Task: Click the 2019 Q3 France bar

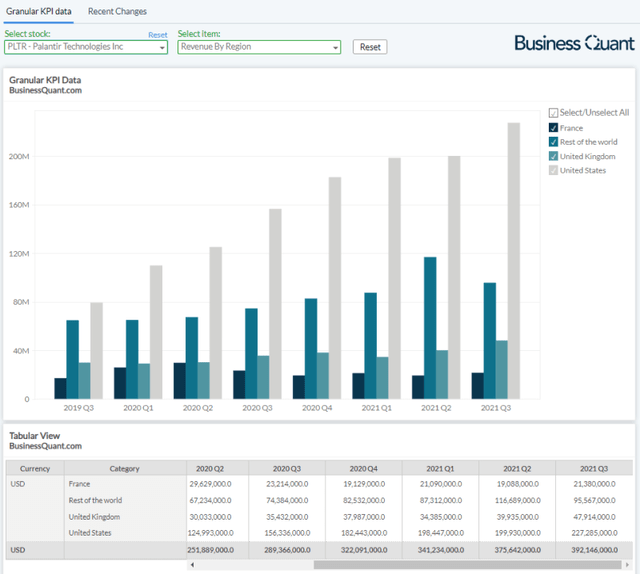Action: point(60,389)
